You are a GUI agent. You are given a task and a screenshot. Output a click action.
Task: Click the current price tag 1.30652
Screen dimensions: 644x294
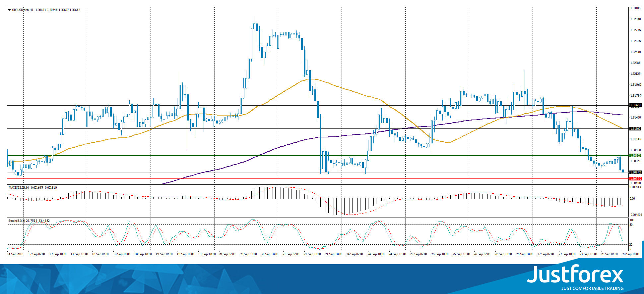click(x=635, y=172)
